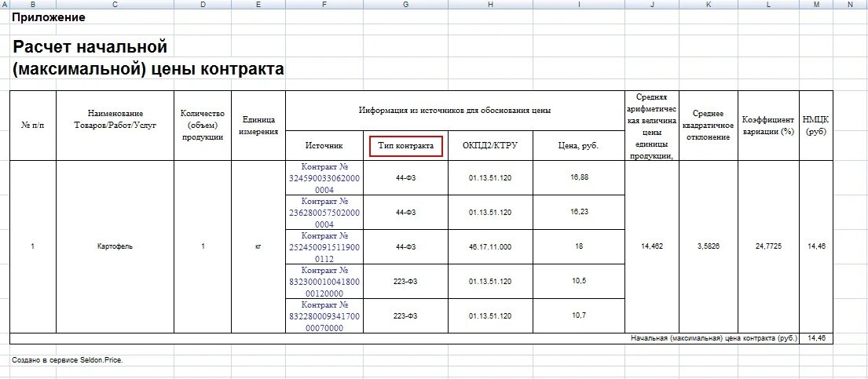Click the 'Приложение' cell

click(49, 18)
